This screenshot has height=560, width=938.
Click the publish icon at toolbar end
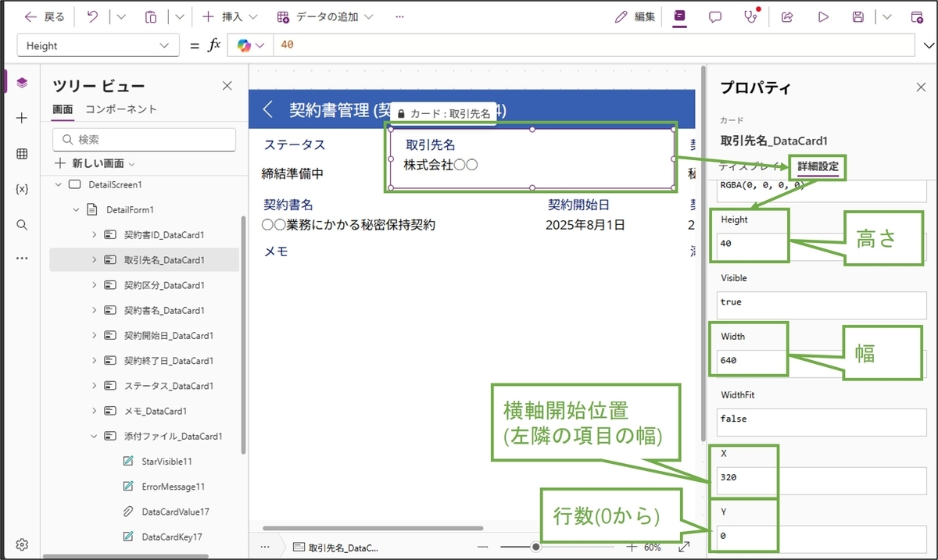point(917,16)
